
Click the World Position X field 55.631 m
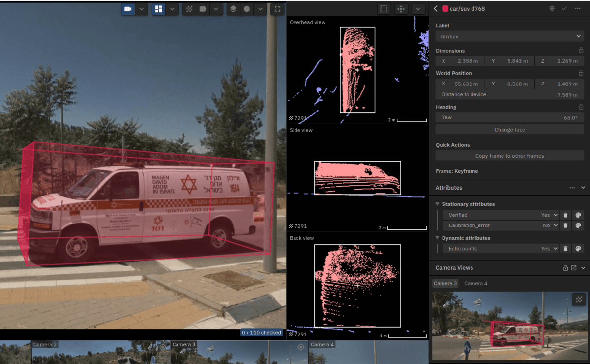460,84
